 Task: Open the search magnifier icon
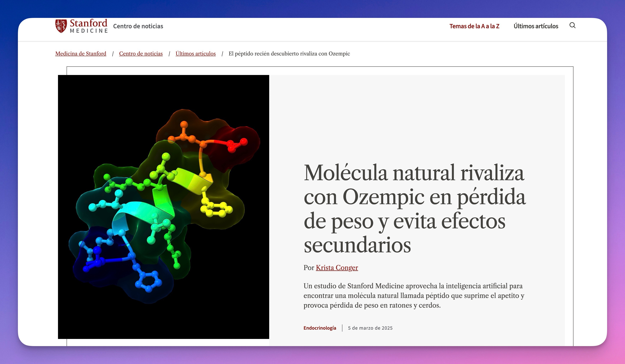click(572, 25)
